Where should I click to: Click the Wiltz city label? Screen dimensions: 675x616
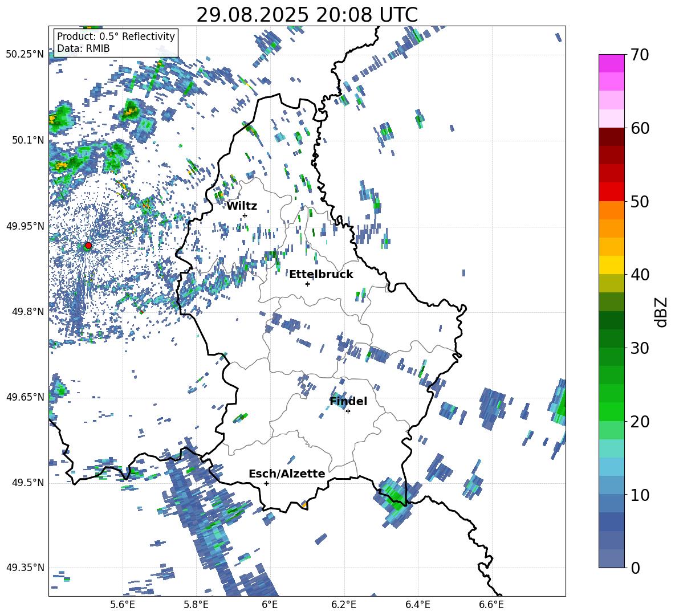pyautogui.click(x=242, y=206)
